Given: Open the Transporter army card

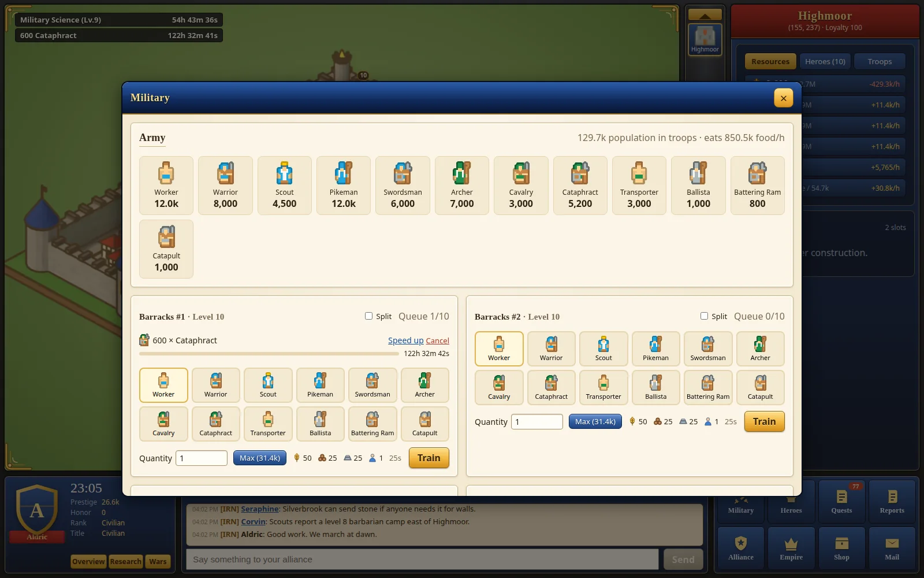Looking at the screenshot, I should click(x=639, y=186).
